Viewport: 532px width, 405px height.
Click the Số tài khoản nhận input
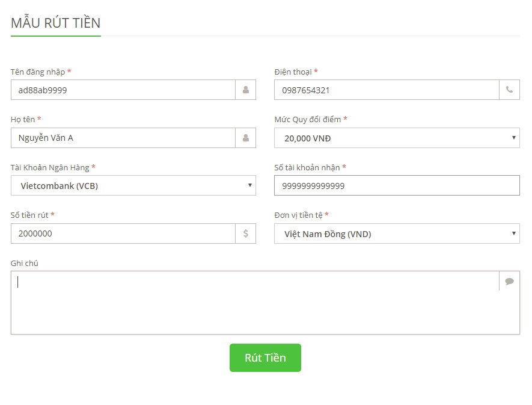(397, 185)
